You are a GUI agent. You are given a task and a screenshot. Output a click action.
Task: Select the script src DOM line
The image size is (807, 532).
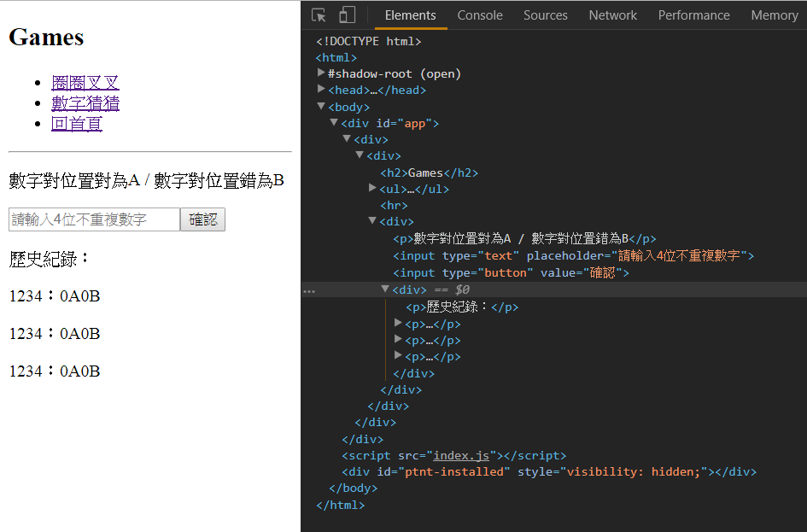click(454, 455)
